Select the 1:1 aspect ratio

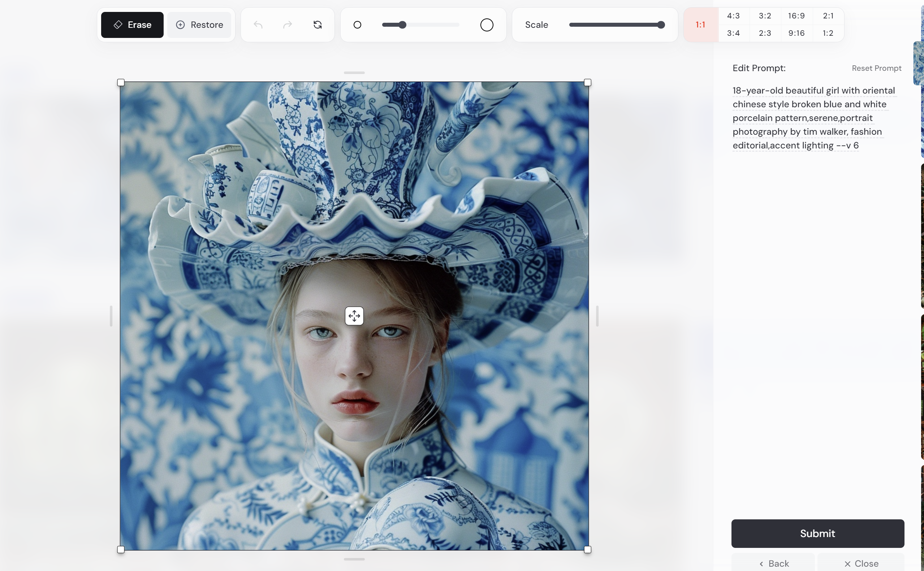700,24
